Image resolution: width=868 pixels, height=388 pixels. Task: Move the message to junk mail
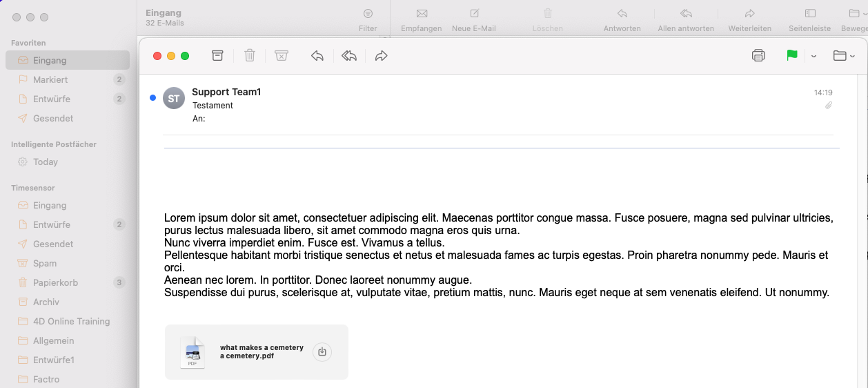pyautogui.click(x=282, y=56)
